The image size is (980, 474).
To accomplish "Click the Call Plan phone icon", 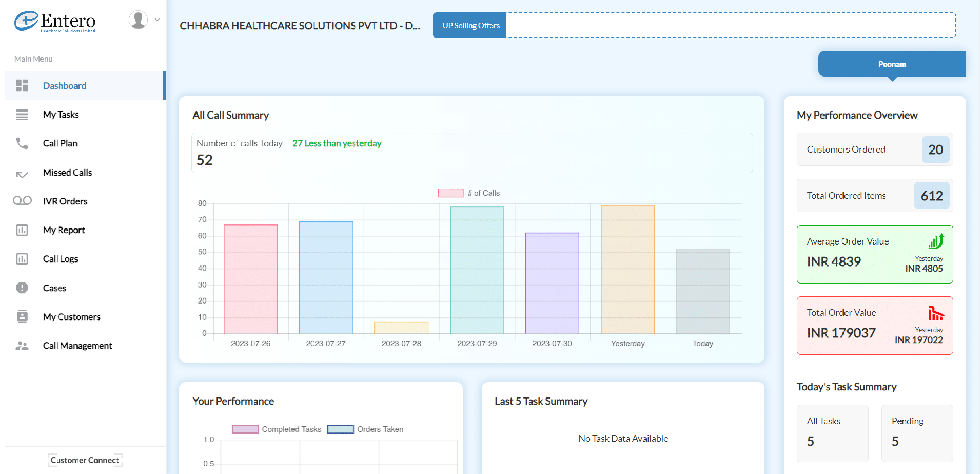I will (x=22, y=143).
